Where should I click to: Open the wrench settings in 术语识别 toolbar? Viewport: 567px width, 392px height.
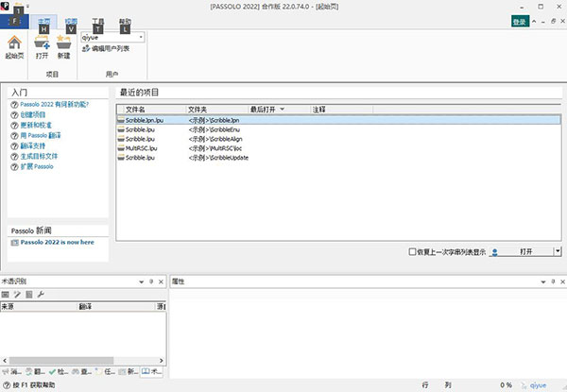pyautogui.click(x=41, y=295)
